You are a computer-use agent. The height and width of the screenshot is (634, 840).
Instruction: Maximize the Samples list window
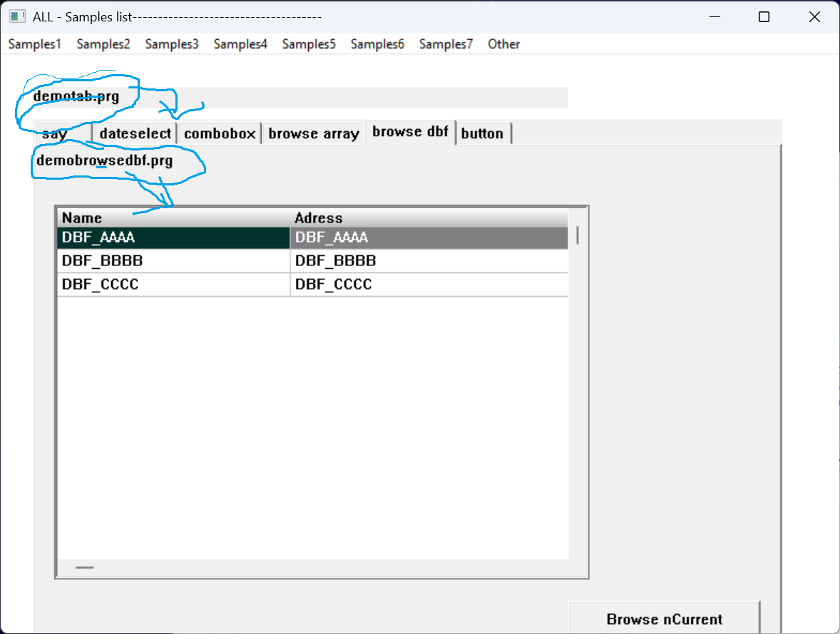click(x=764, y=17)
